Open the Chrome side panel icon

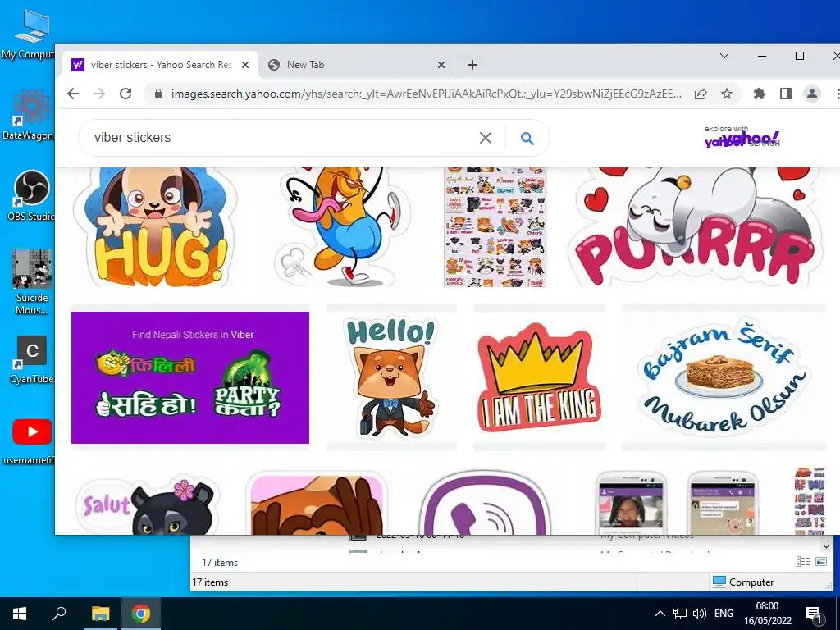click(x=785, y=94)
